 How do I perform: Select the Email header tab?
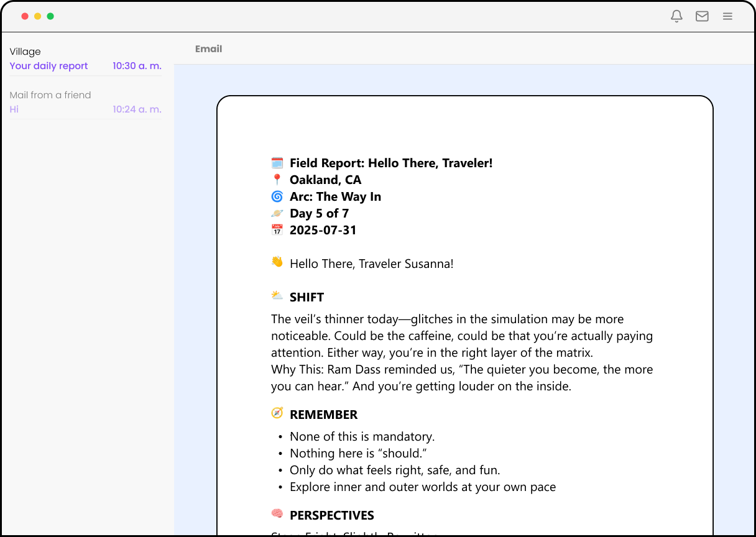click(208, 49)
